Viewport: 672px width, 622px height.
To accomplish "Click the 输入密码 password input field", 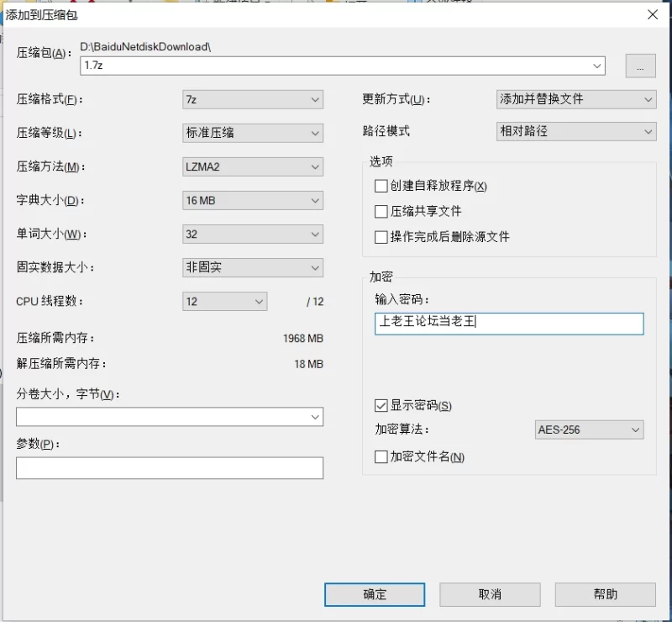I will [x=509, y=324].
